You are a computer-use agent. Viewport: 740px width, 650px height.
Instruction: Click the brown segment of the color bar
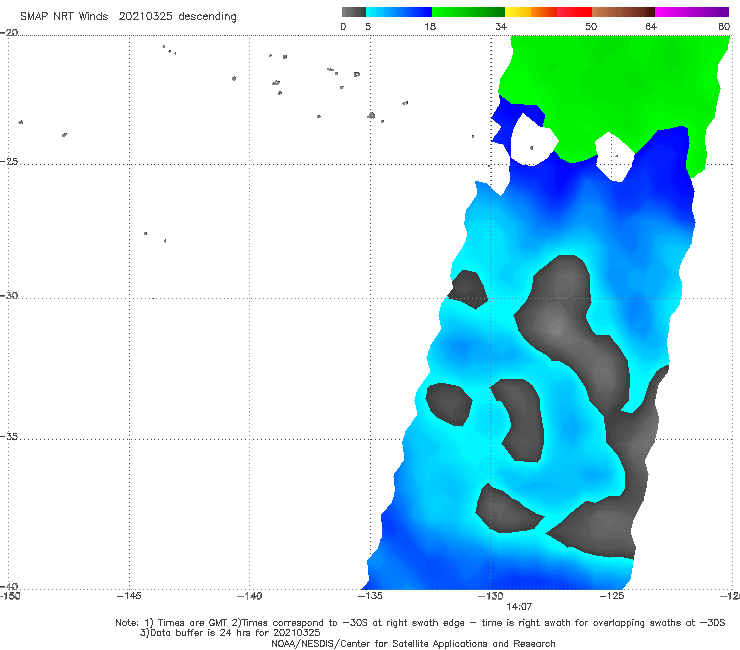623,12
